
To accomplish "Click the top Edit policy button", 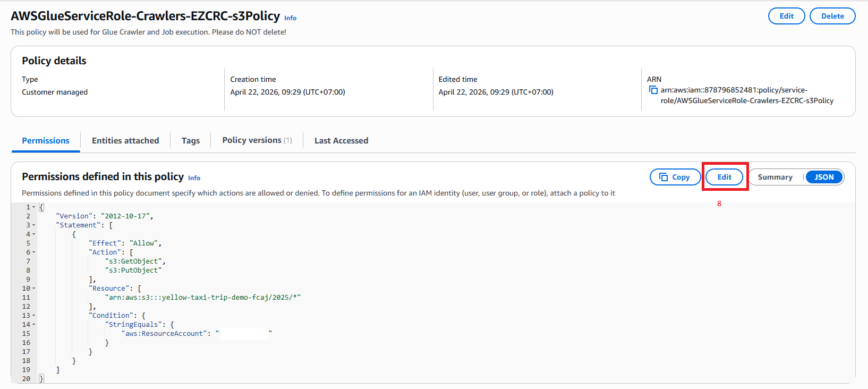I will (x=786, y=16).
